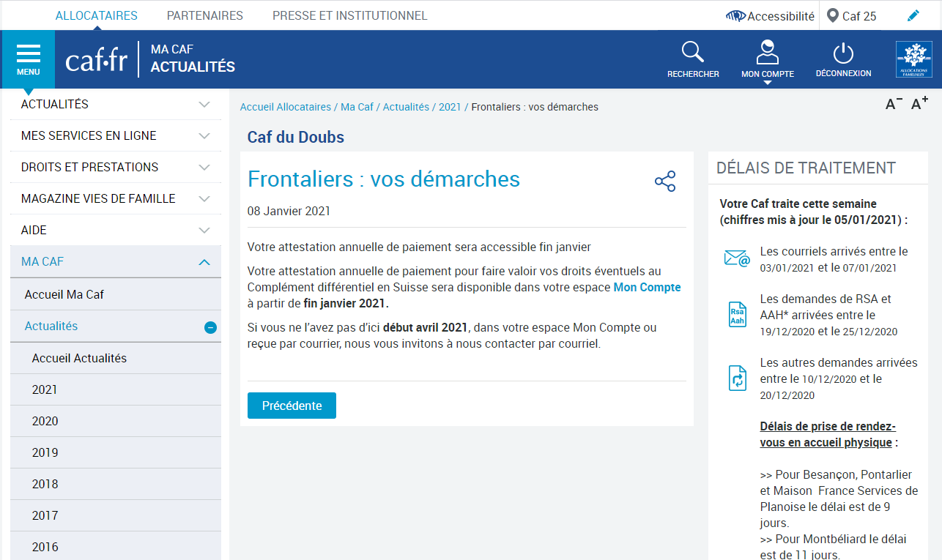The height and width of the screenshot is (560, 942).
Task: Click the caf.fr logo
Action: (x=95, y=60)
